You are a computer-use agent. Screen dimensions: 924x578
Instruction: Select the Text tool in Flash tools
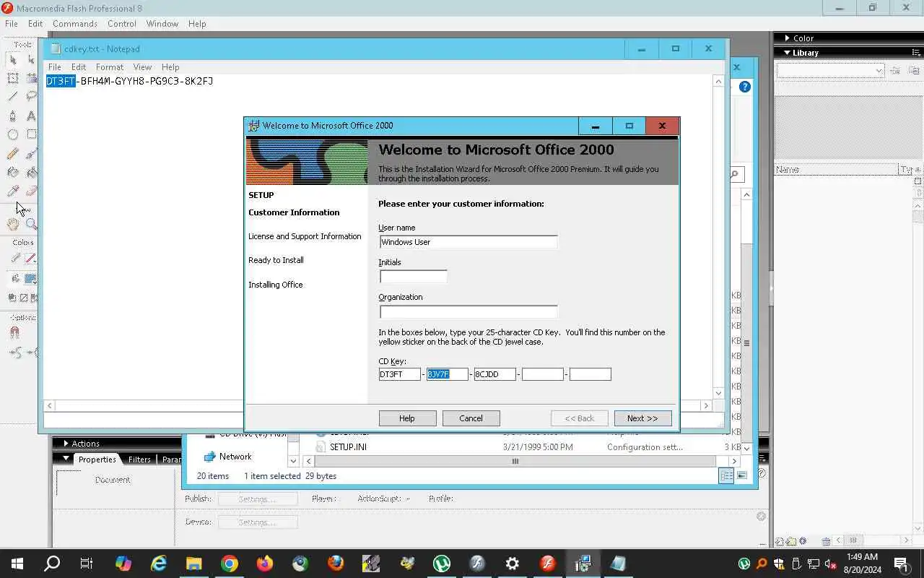coord(31,116)
